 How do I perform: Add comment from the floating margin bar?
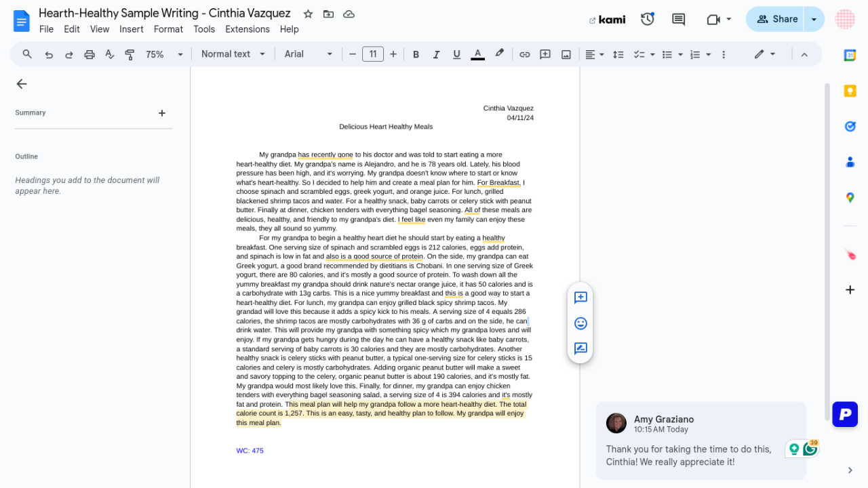click(580, 298)
